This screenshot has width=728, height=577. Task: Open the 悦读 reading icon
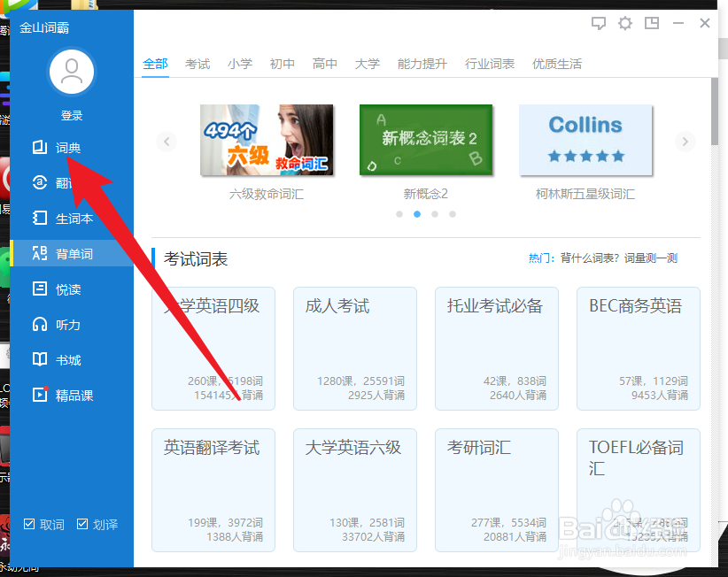[x=40, y=289]
